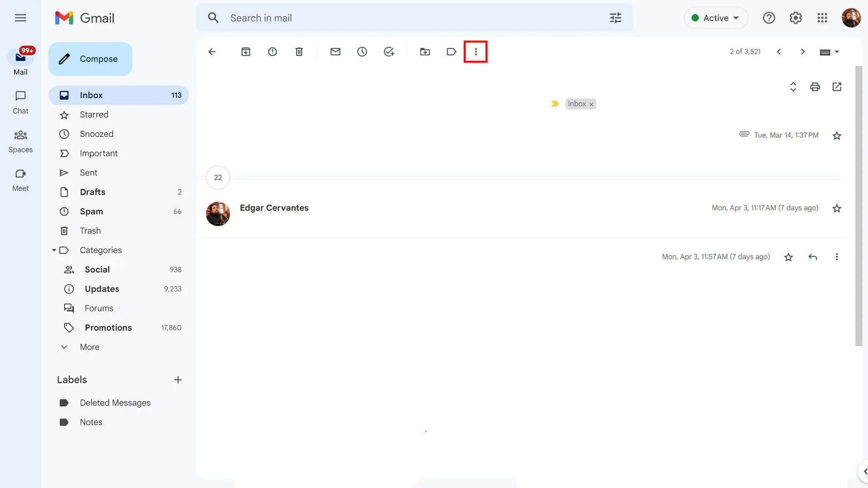
Task: Switch to Spaces in side rail
Action: click(x=20, y=141)
